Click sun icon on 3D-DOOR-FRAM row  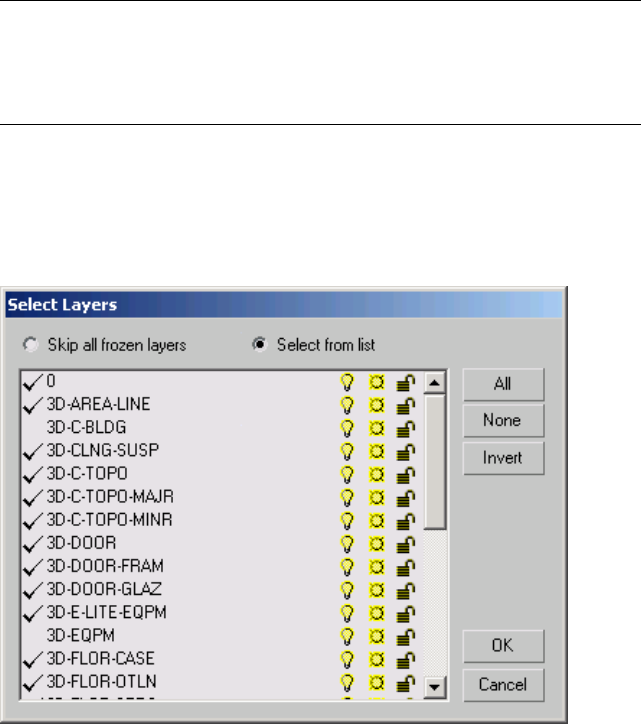[x=376, y=567]
